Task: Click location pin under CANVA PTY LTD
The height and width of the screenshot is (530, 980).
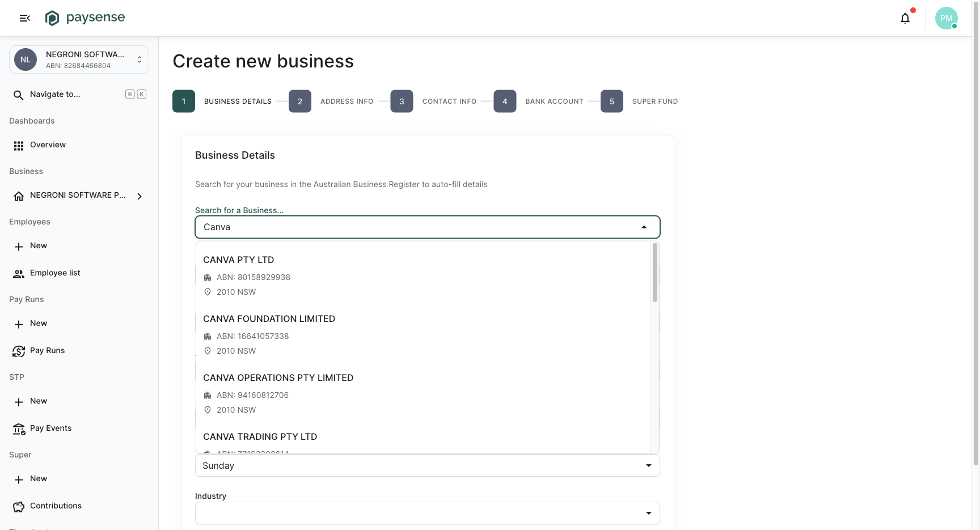Action: tap(208, 292)
